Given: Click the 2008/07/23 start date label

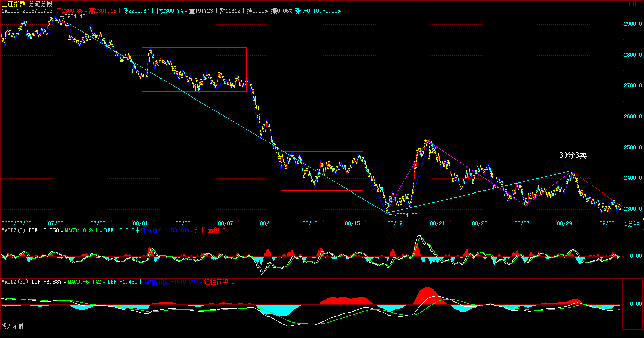Looking at the screenshot, I should tap(16, 223).
